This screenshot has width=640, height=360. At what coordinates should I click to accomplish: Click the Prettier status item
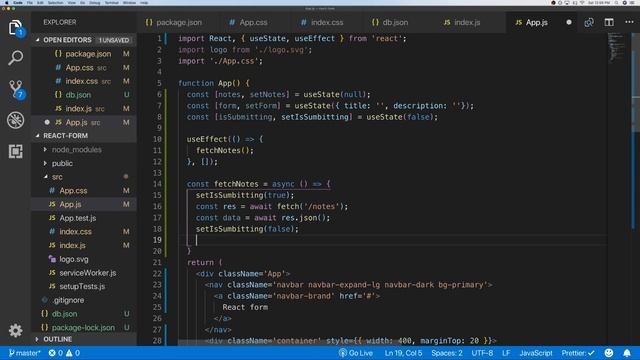(x=578, y=353)
